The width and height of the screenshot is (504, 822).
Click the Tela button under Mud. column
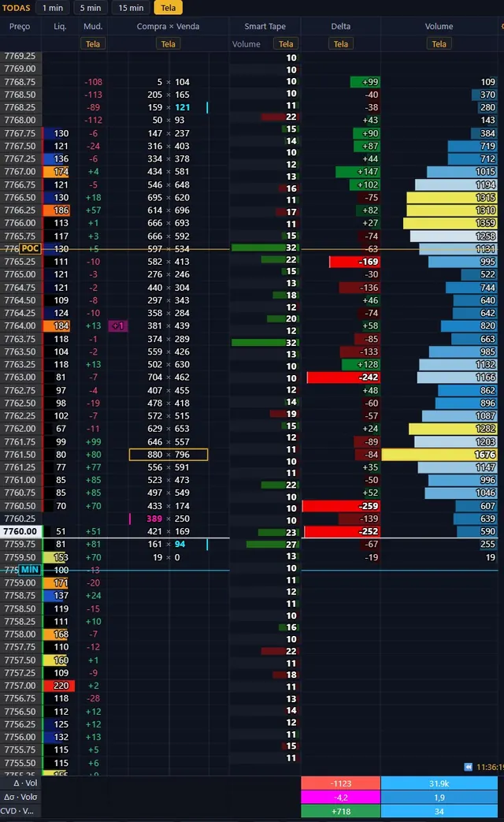[93, 44]
